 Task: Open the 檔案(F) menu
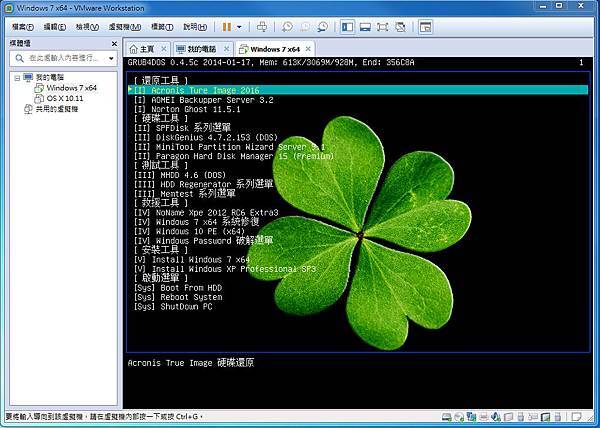23,27
